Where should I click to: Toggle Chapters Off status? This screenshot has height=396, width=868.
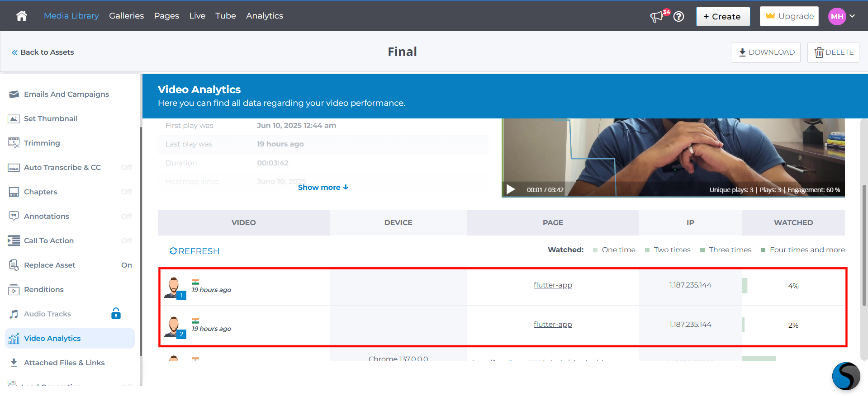(x=127, y=192)
